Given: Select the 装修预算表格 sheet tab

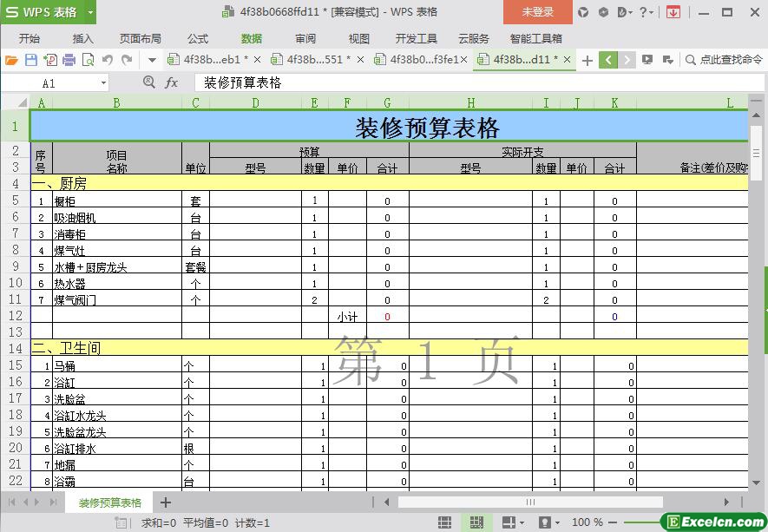Looking at the screenshot, I should tap(110, 502).
